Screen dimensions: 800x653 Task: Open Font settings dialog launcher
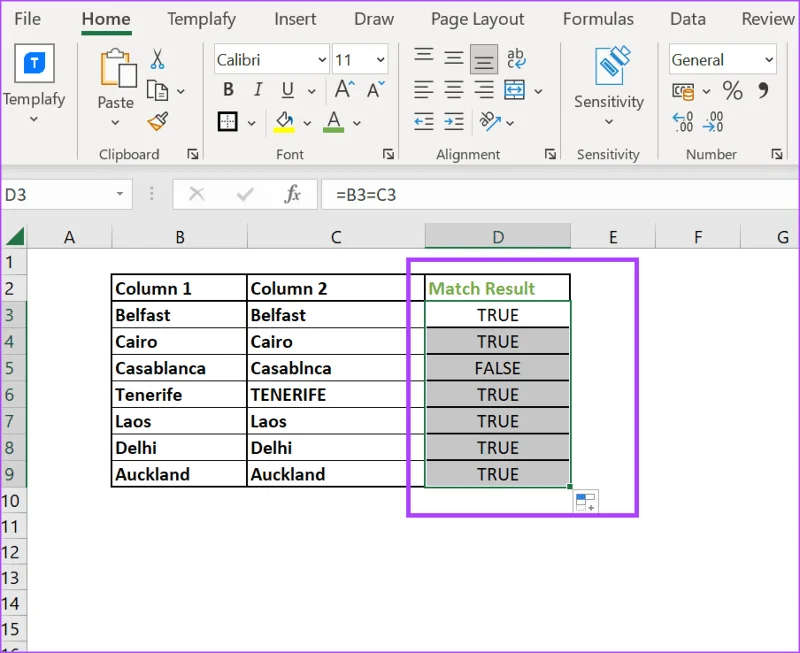[388, 154]
